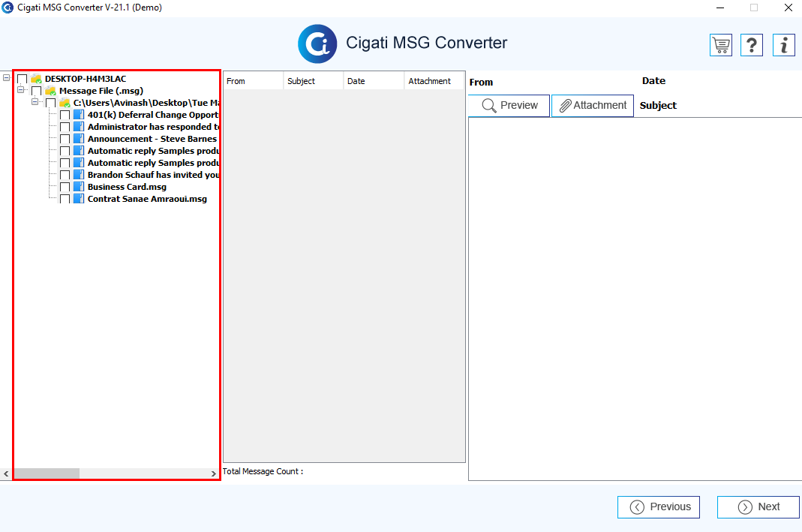The width and height of the screenshot is (802, 532).
Task: Click the DESKTOP-H4M3LAC folder icon
Action: coord(36,79)
